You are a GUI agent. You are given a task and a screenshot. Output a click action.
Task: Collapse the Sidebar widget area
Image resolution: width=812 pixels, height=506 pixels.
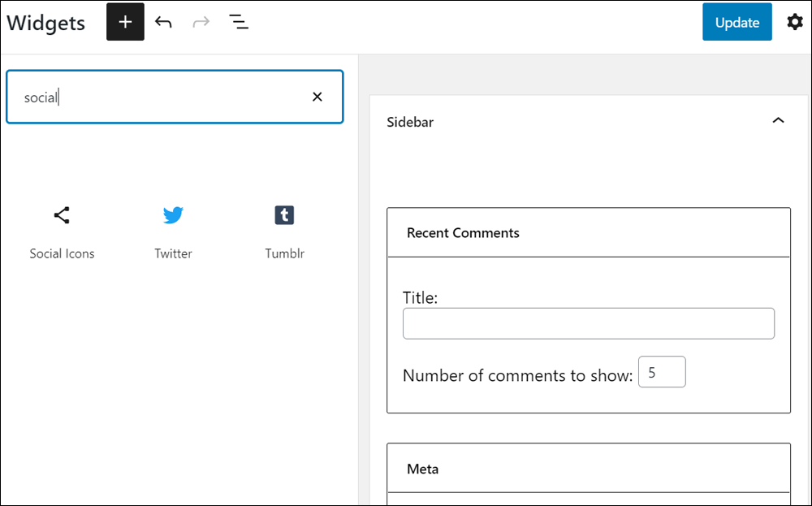[x=778, y=121]
